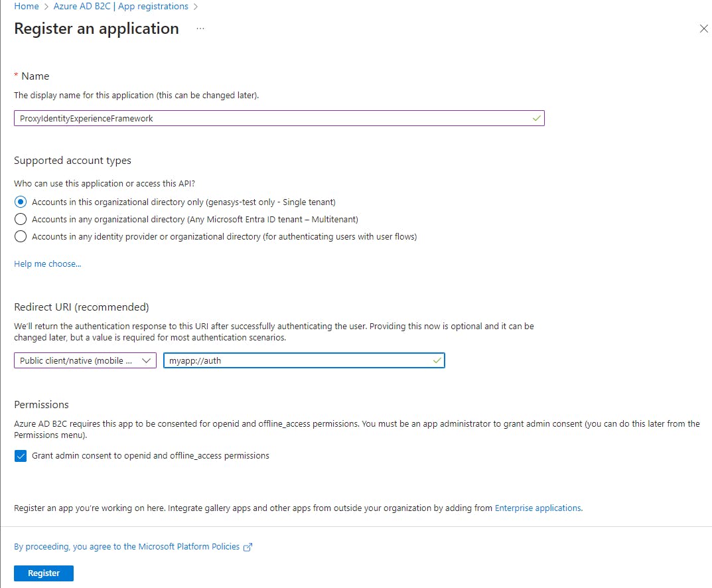Image resolution: width=712 pixels, height=588 pixels.
Task: Select single tenant organizational directory option
Action: click(x=21, y=202)
